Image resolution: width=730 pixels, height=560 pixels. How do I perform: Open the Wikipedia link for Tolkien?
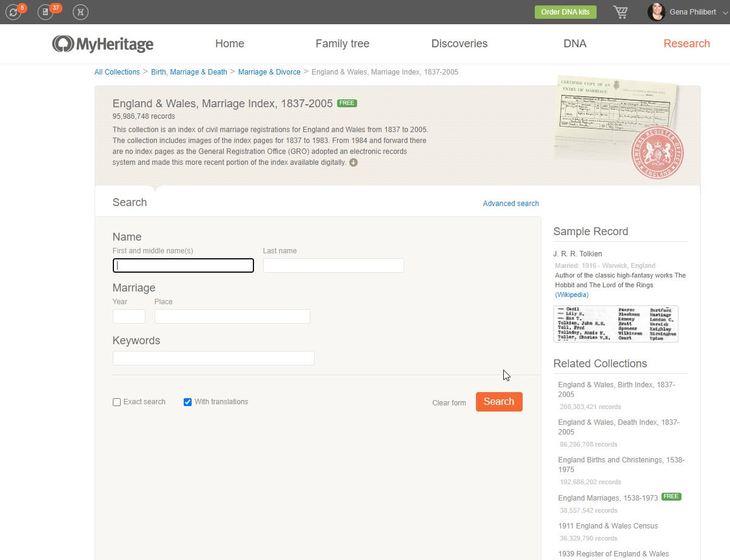(572, 295)
